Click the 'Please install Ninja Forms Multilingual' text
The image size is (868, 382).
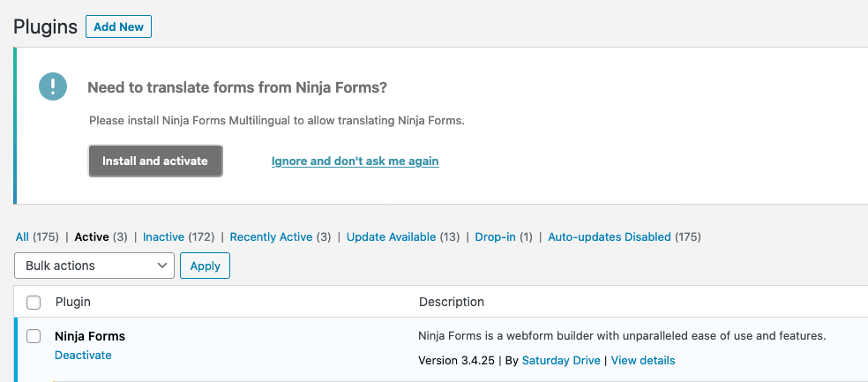277,121
